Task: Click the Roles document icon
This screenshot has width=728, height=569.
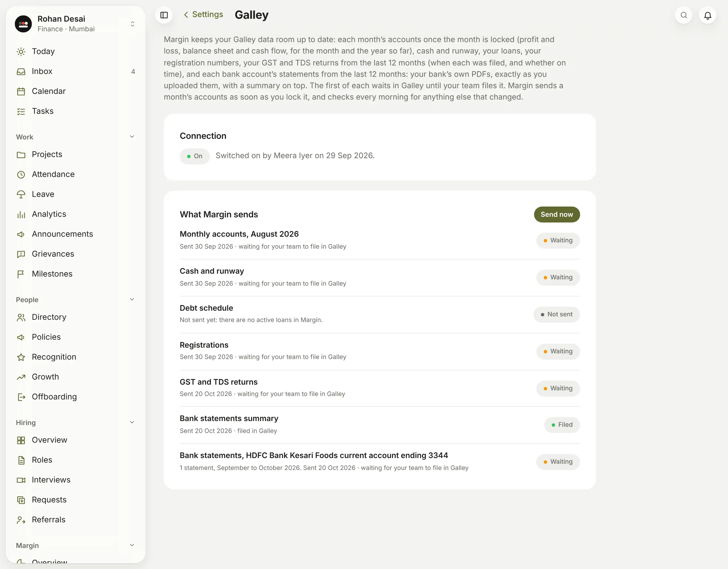Action: (21, 460)
